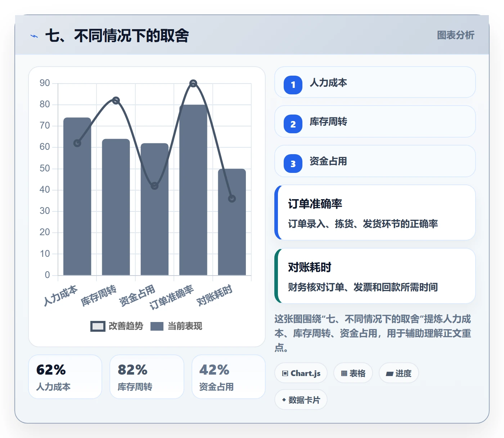Toggle the 当前表现 legend swatch
Viewport: 504px width, 438px height.
tap(157, 326)
